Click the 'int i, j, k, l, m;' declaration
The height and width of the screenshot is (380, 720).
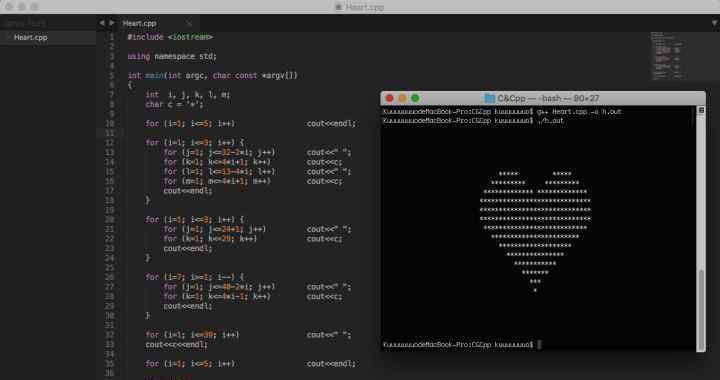click(x=188, y=95)
